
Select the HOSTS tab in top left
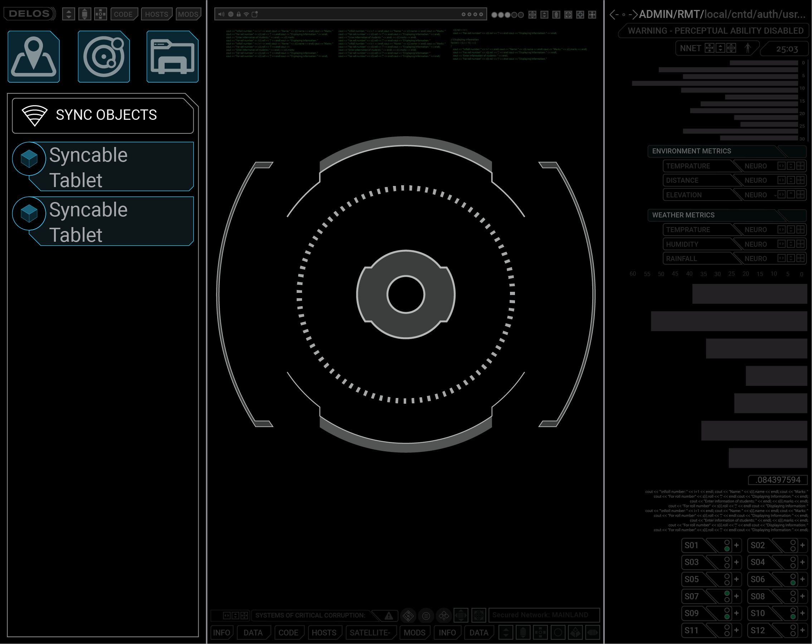pos(157,14)
